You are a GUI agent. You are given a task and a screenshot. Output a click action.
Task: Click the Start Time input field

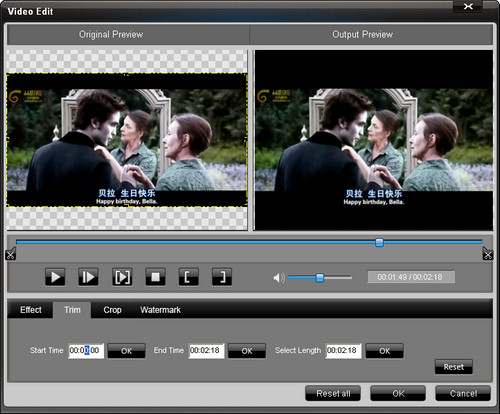(86, 351)
